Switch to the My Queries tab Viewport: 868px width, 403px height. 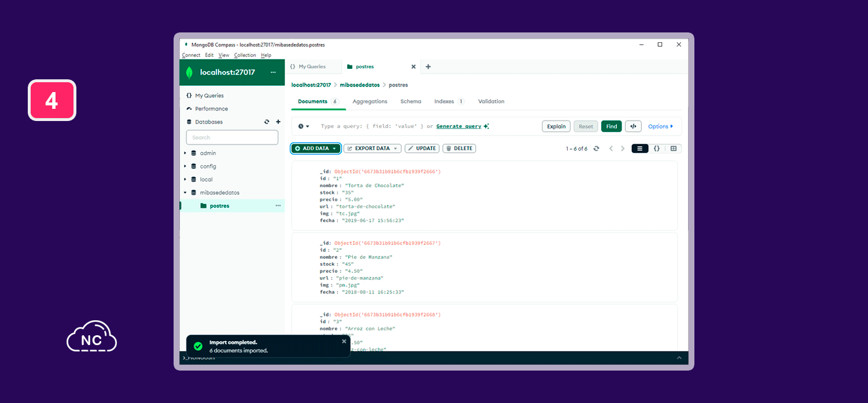(312, 67)
